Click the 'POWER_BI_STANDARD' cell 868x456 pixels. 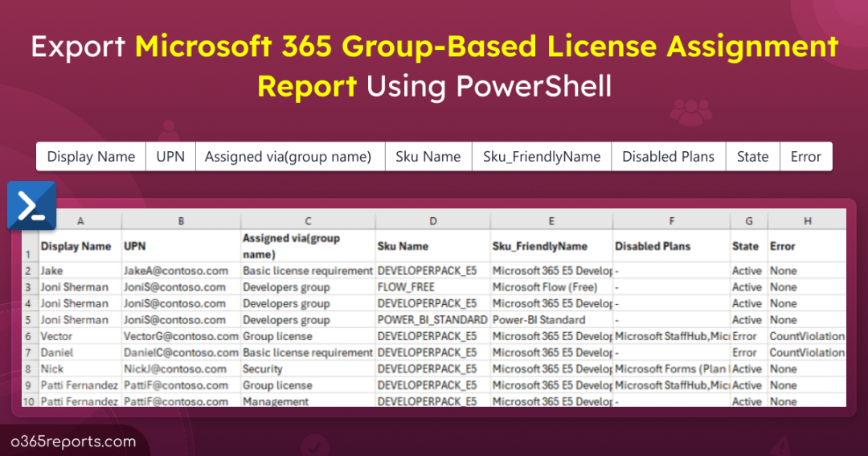tap(433, 320)
